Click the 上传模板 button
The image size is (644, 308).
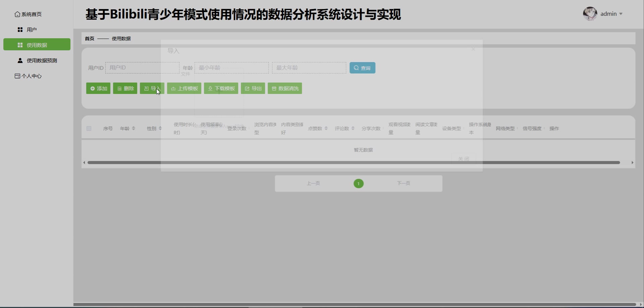[x=184, y=88]
